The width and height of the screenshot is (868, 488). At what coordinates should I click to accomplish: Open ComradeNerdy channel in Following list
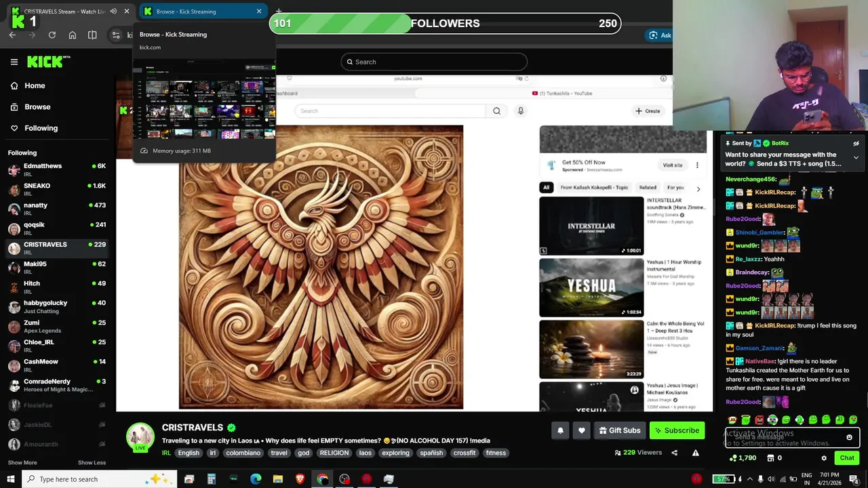tap(57, 385)
